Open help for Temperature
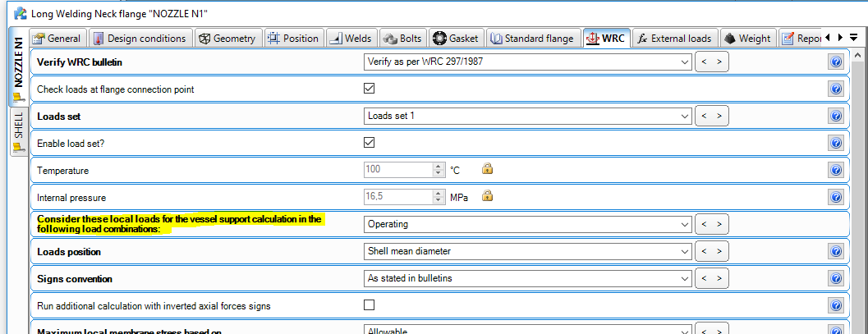This screenshot has width=868, height=334. [836, 170]
